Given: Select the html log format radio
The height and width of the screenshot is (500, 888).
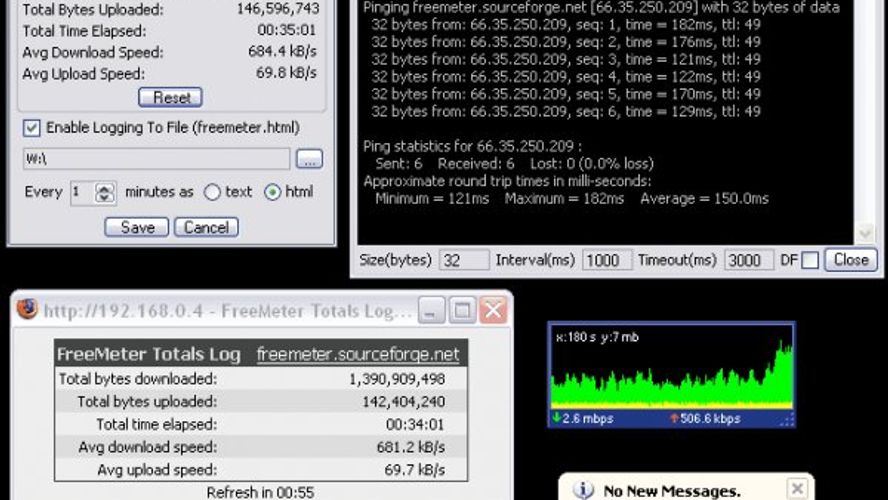Looking at the screenshot, I should point(272,193).
